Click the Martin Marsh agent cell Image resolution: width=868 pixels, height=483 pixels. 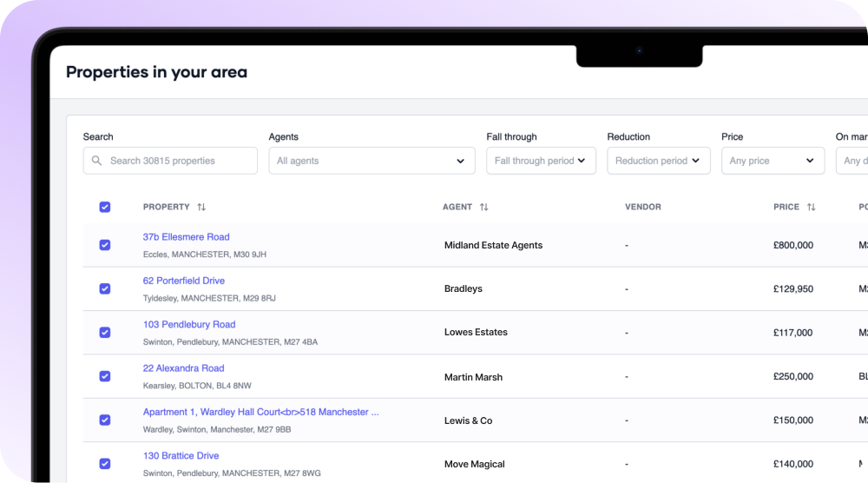[x=473, y=377]
